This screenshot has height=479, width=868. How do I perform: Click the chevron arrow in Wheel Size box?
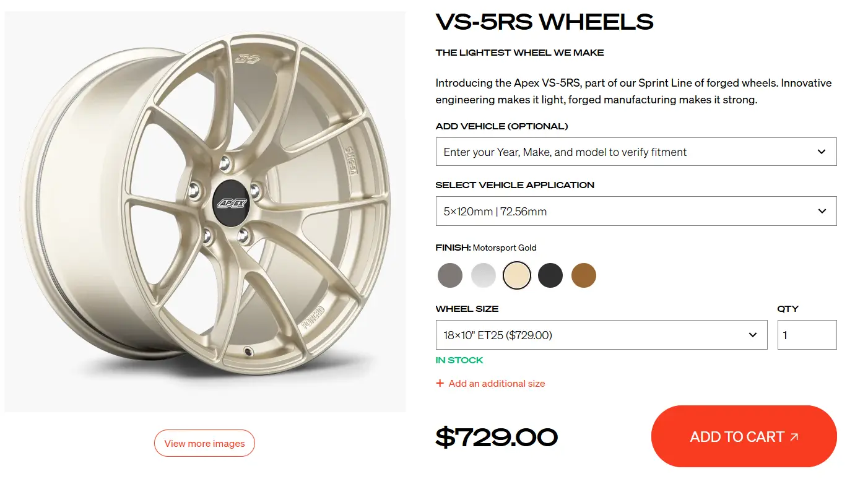(753, 335)
